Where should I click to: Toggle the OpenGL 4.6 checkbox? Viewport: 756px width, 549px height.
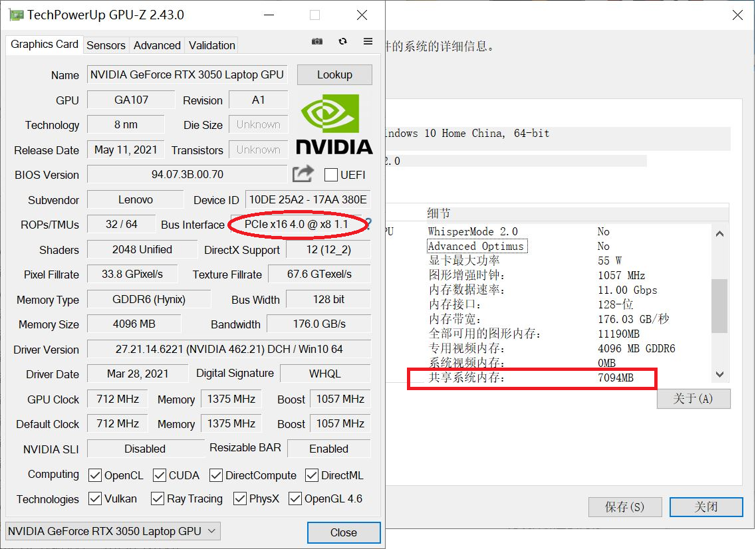click(x=295, y=498)
